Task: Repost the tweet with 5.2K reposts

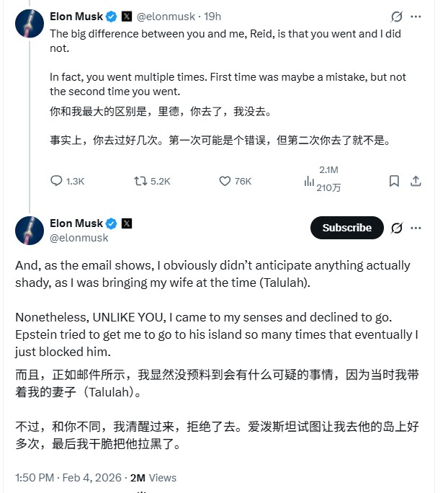Action: coord(140,181)
